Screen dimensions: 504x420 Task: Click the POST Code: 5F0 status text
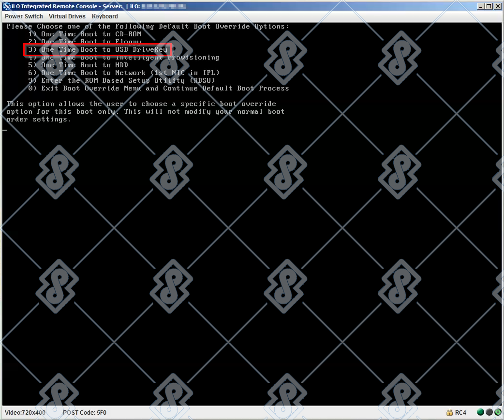[x=85, y=412]
